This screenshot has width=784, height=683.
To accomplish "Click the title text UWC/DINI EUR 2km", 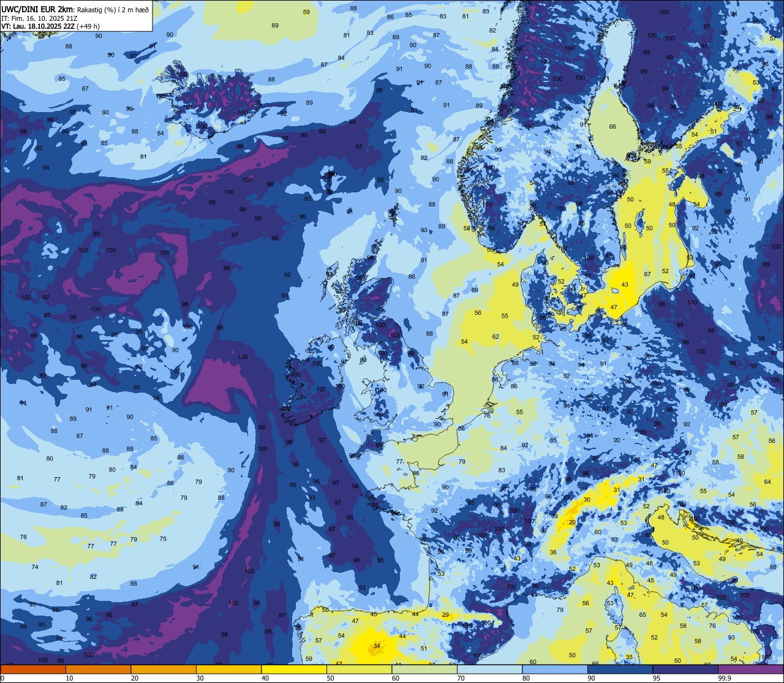I will coord(37,9).
